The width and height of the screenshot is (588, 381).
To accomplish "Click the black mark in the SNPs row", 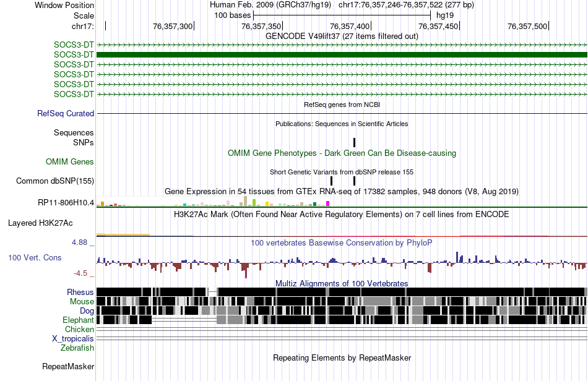I will 354,142.
